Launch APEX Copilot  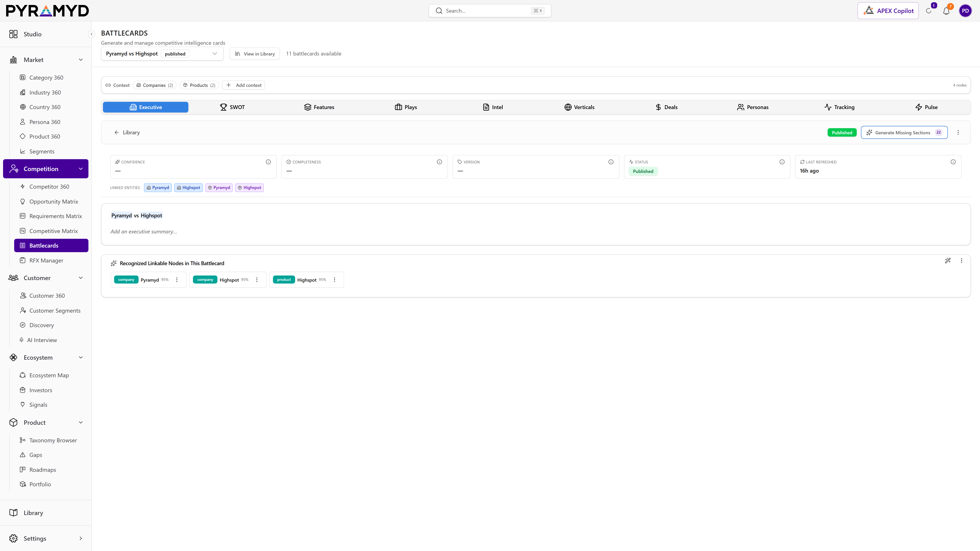pyautogui.click(x=888, y=11)
